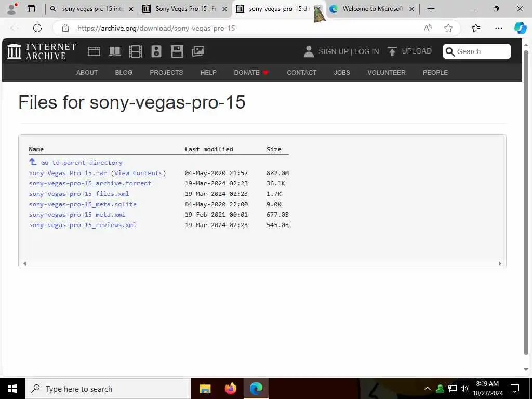The height and width of the screenshot is (399, 532).
Task: Open the JOBS menu item
Action: 342,73
